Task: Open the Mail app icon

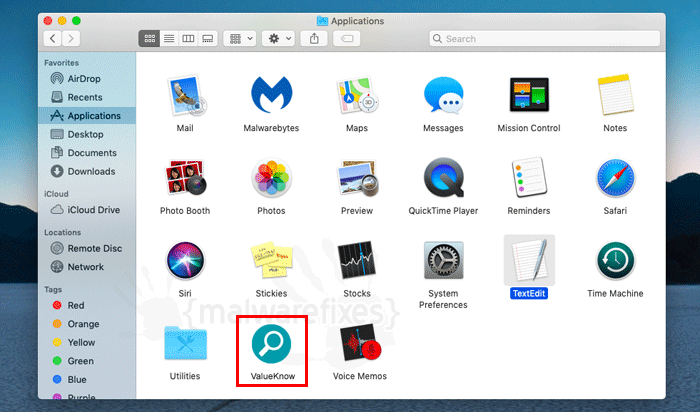Action: click(x=186, y=96)
